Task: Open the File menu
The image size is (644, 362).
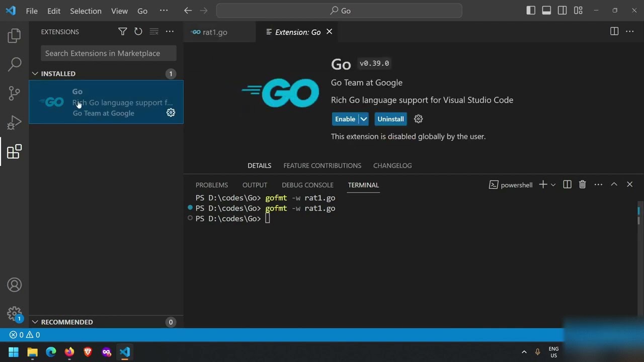Action: click(32, 11)
